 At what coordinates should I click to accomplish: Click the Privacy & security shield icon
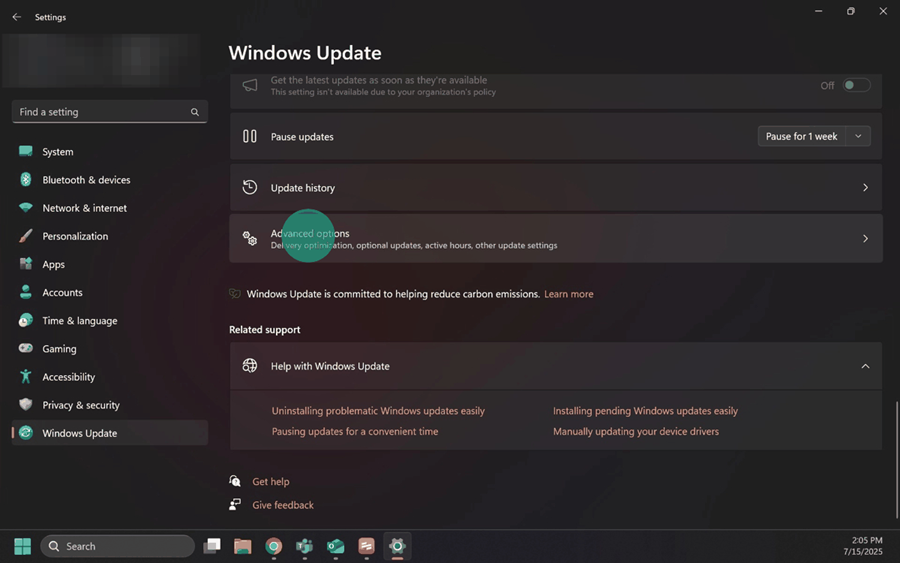[x=25, y=405]
